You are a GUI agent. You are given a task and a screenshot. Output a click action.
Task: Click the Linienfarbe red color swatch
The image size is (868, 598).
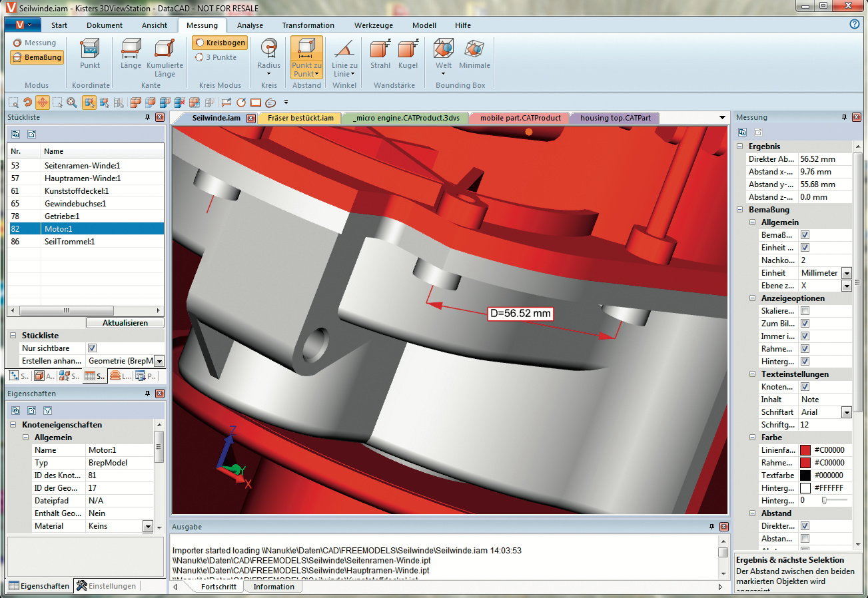pos(805,450)
